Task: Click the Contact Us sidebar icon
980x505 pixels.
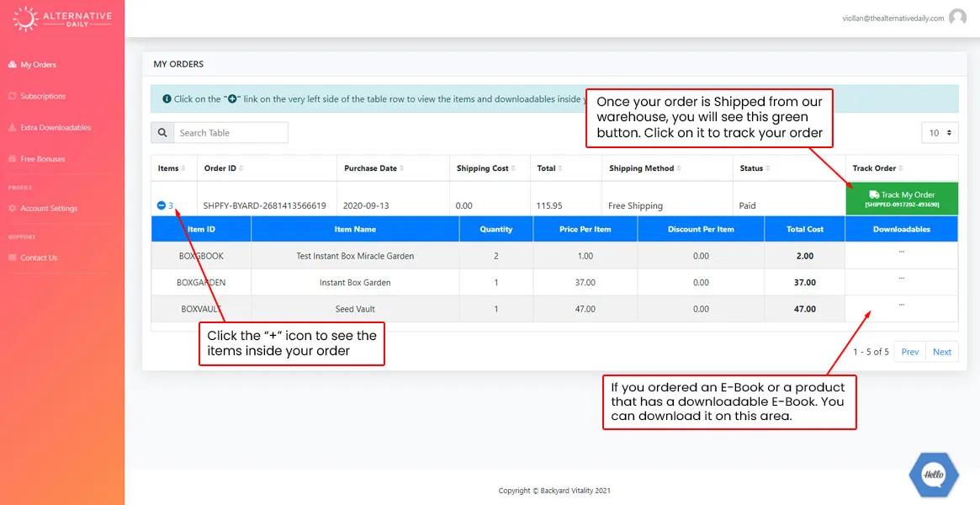Action: (x=12, y=258)
